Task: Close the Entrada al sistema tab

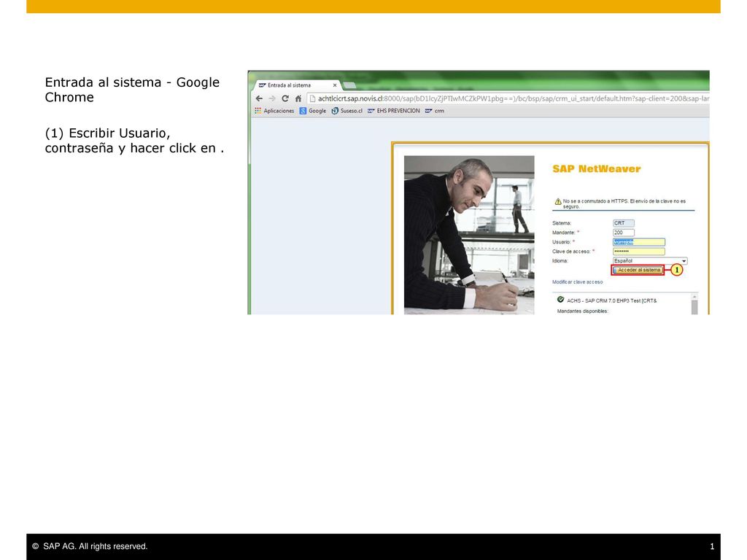Action: (x=335, y=85)
